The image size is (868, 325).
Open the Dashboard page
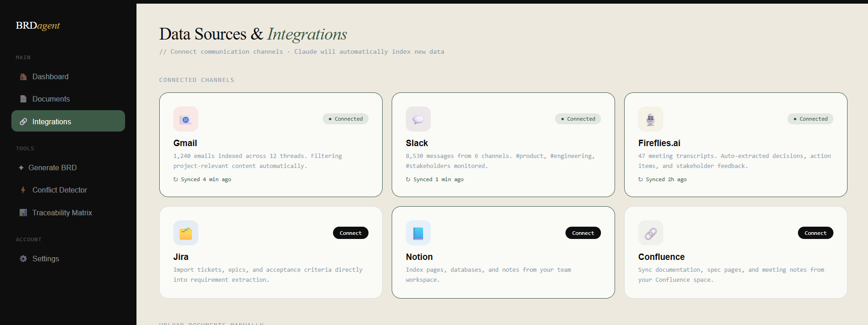coord(68,76)
